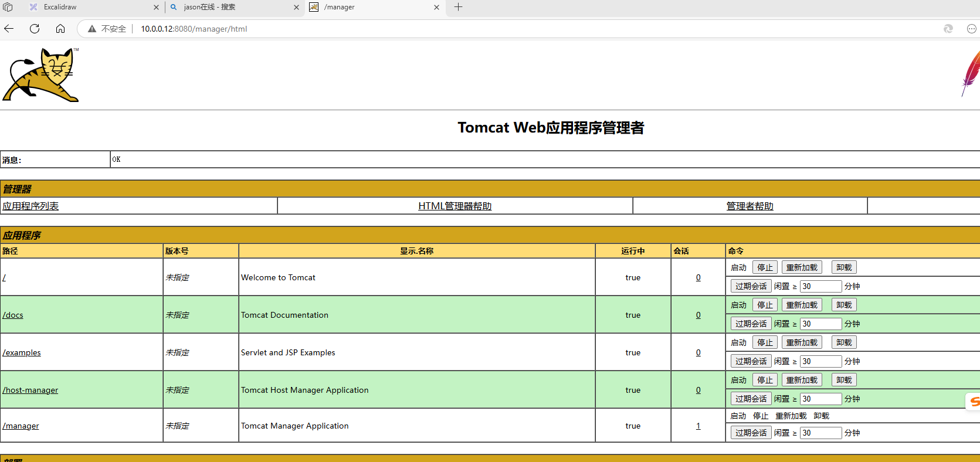Reload the /host-manager application
The image size is (980, 462).
coord(802,380)
